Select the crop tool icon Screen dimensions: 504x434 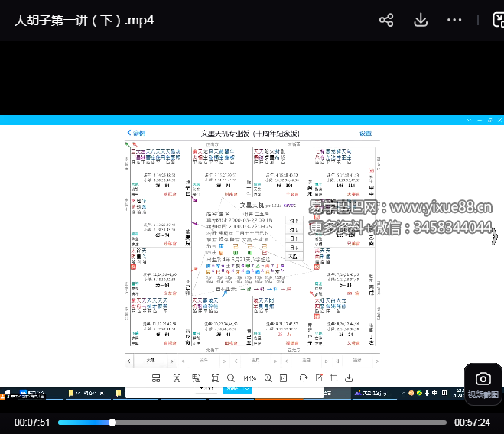pos(334,378)
